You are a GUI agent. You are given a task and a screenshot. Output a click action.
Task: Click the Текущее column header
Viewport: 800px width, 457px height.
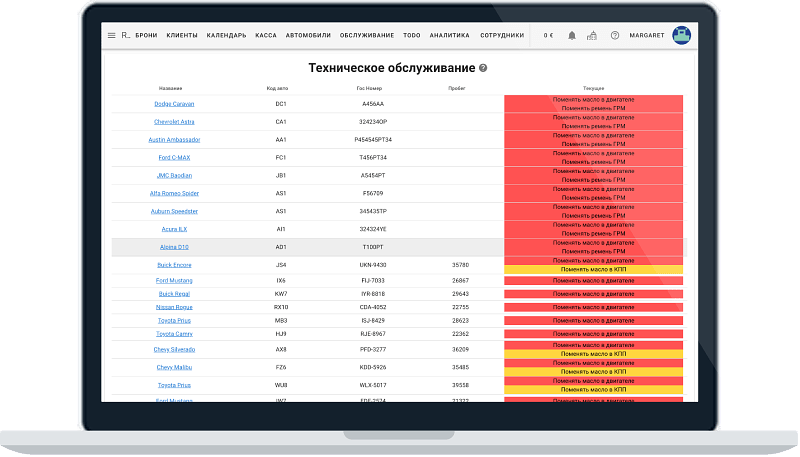click(593, 88)
